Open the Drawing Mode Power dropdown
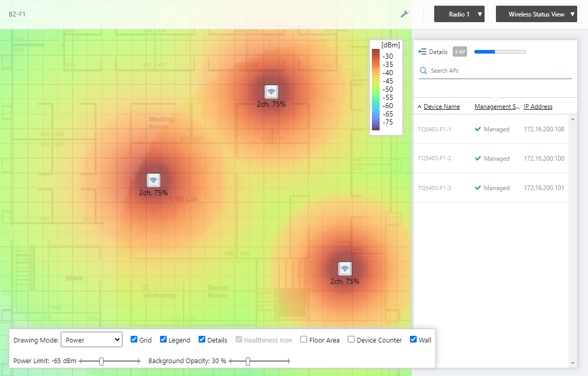The width and height of the screenshot is (588, 376). pyautogui.click(x=91, y=340)
